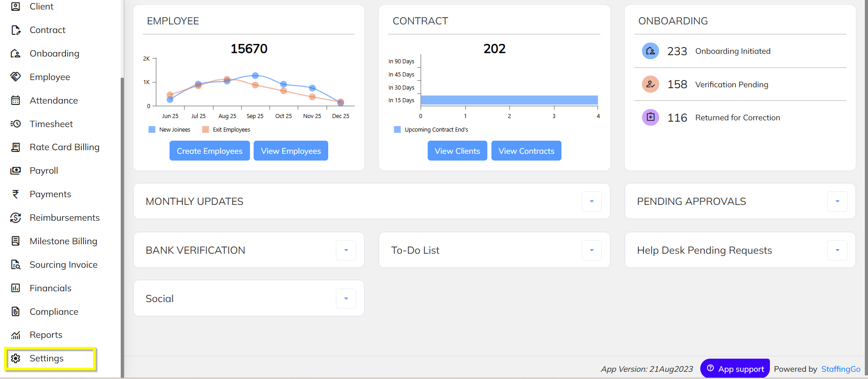Click the Returned for Correction purple icon
868x379 pixels.
pyautogui.click(x=650, y=118)
